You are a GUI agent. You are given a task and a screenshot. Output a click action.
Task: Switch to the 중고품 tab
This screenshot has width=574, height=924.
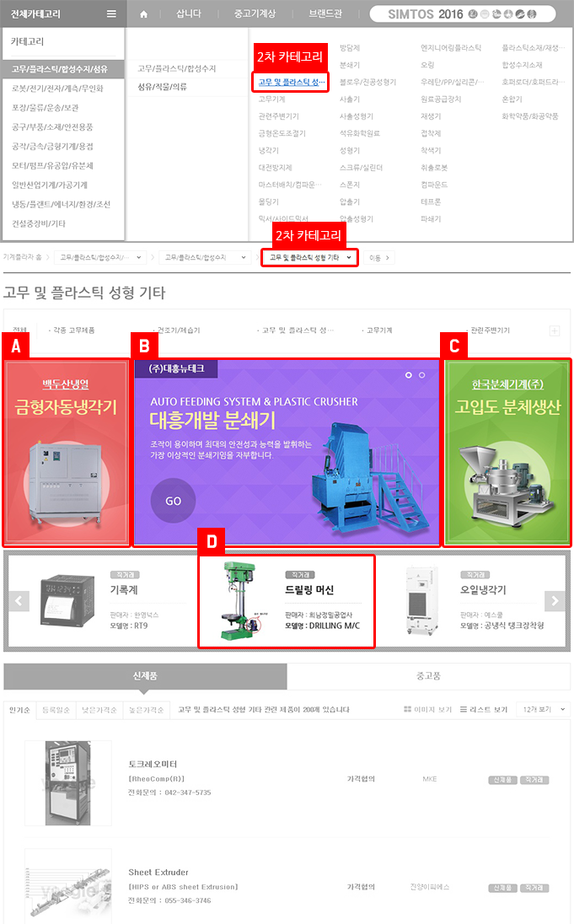pyautogui.click(x=428, y=676)
